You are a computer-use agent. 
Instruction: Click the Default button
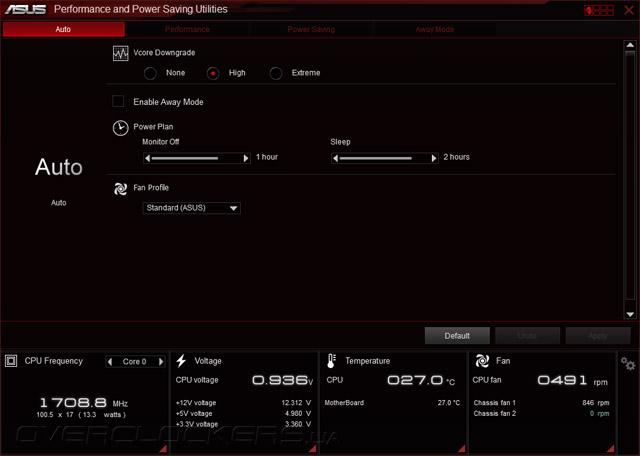pyautogui.click(x=457, y=336)
